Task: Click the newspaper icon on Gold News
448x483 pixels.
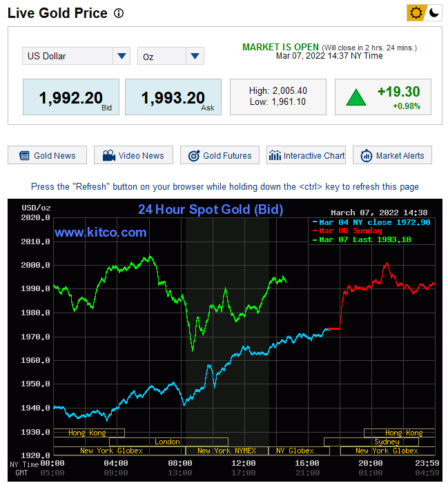Action: (x=24, y=155)
